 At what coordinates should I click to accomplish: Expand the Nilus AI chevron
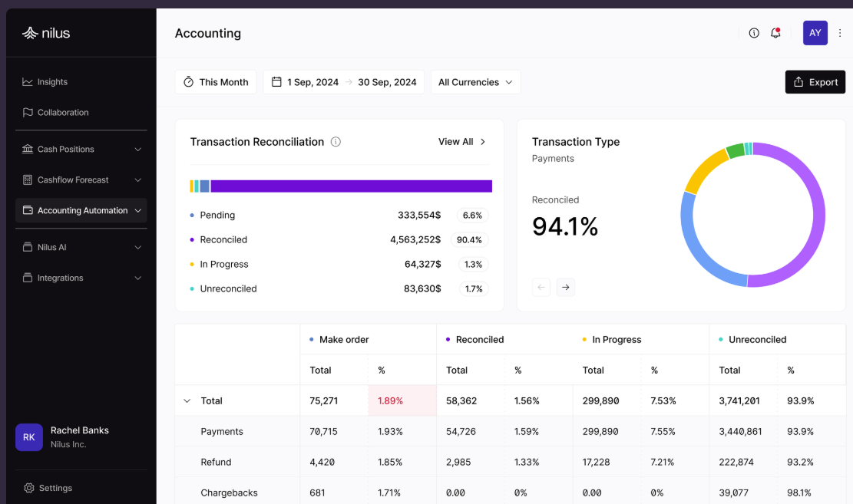137,247
